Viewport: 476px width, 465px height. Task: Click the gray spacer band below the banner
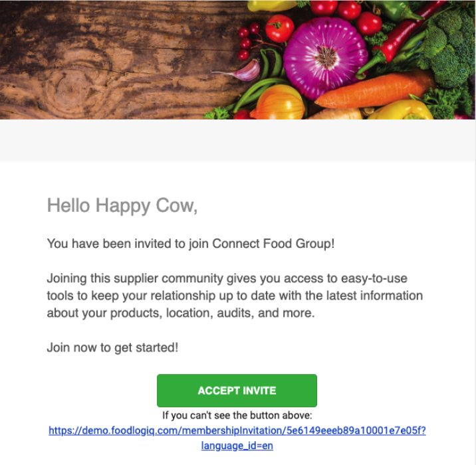(238, 140)
